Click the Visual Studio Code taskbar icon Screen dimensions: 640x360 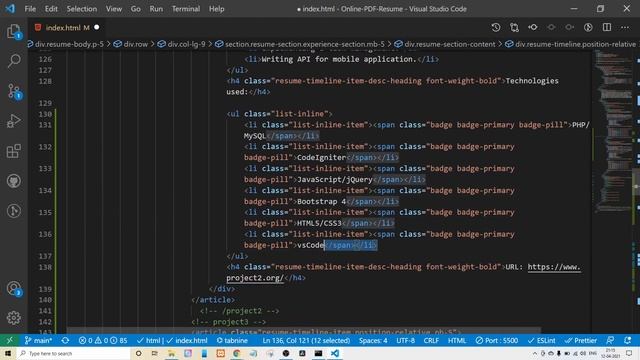(x=335, y=353)
